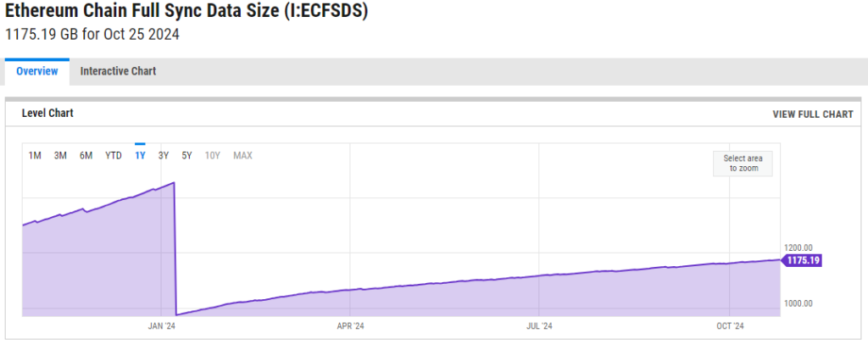Click the JUL '24 axis label
The height and width of the screenshot is (350, 868).
point(539,326)
